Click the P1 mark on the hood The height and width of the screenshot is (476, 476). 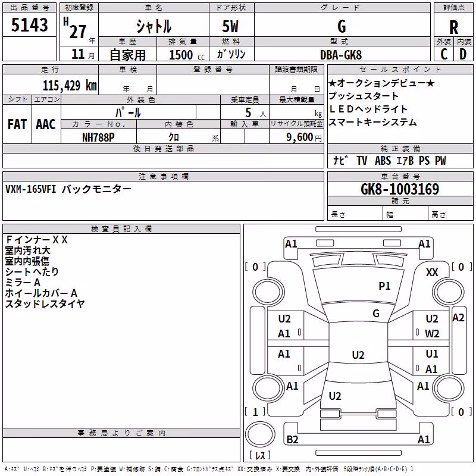click(x=384, y=286)
